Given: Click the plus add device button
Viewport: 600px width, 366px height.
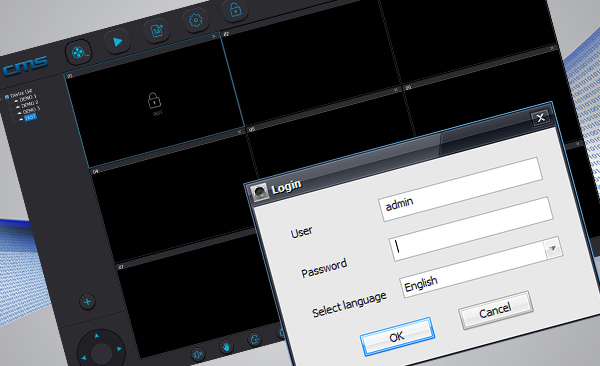Looking at the screenshot, I should (87, 302).
